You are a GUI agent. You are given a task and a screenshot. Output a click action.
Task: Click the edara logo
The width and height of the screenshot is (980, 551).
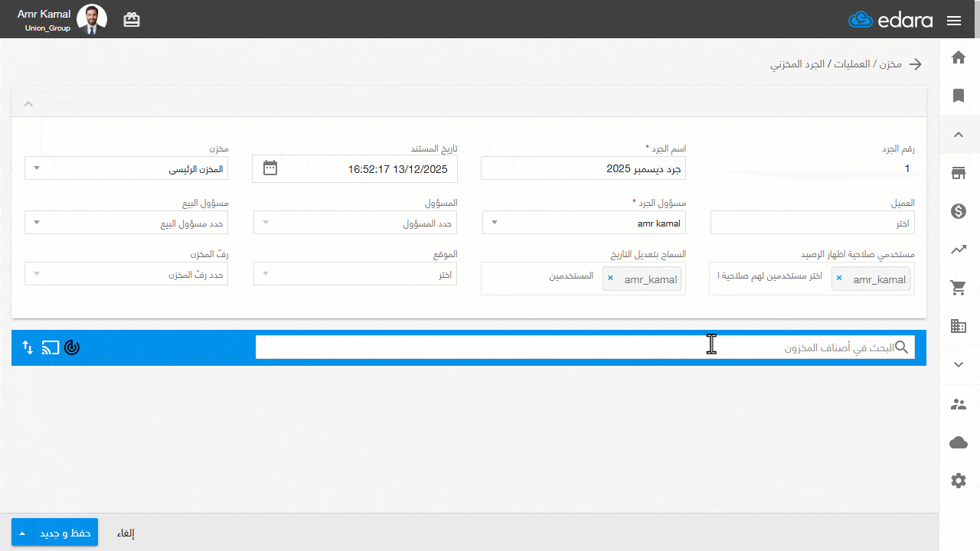coord(890,20)
